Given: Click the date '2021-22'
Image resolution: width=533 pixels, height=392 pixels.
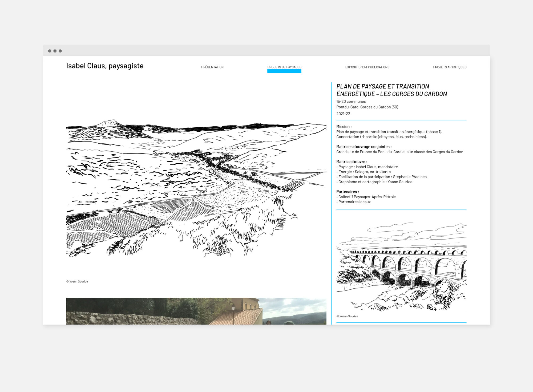Looking at the screenshot, I should 343,114.
